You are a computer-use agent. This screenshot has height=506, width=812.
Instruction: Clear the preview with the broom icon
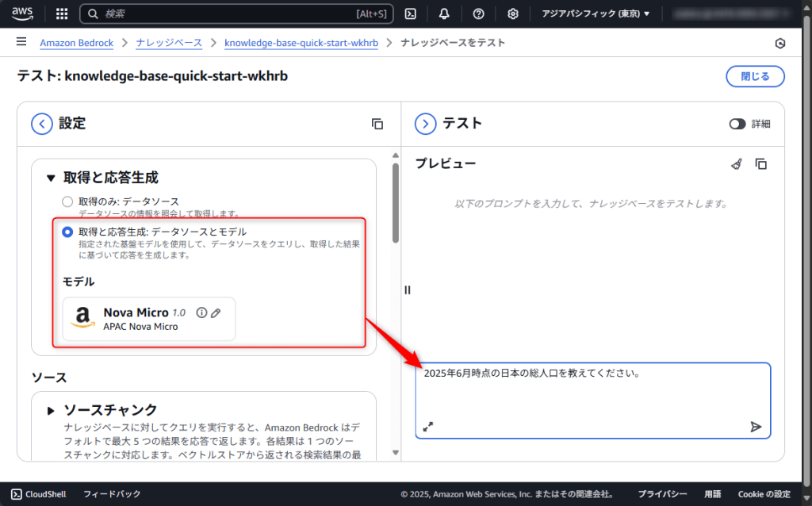click(737, 164)
